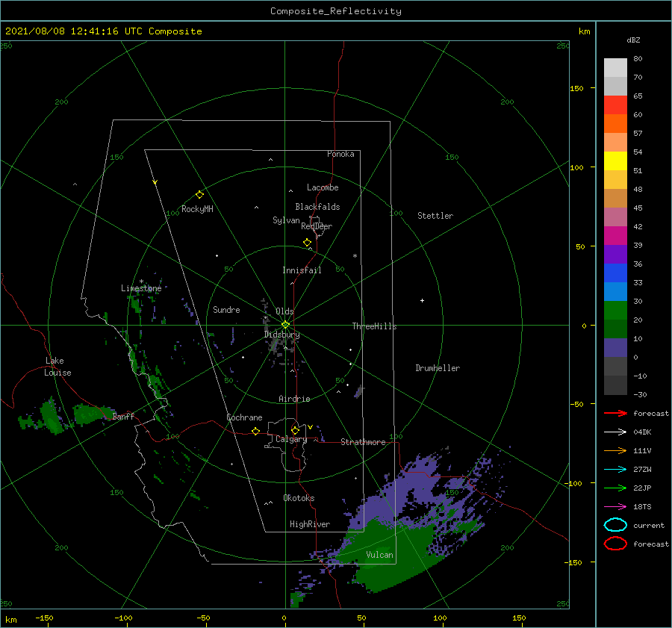Select the 80 dBZ light gray swatch
Screen dimensions: 672x628
pyautogui.click(x=615, y=67)
